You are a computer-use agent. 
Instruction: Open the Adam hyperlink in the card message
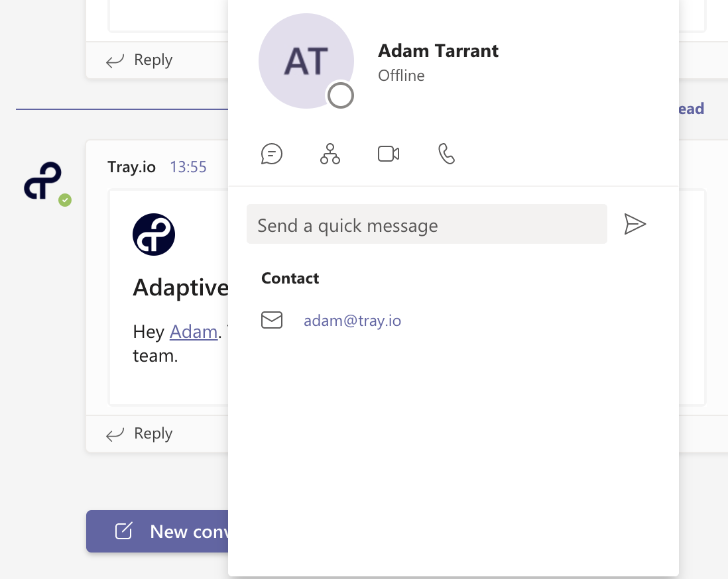point(193,331)
